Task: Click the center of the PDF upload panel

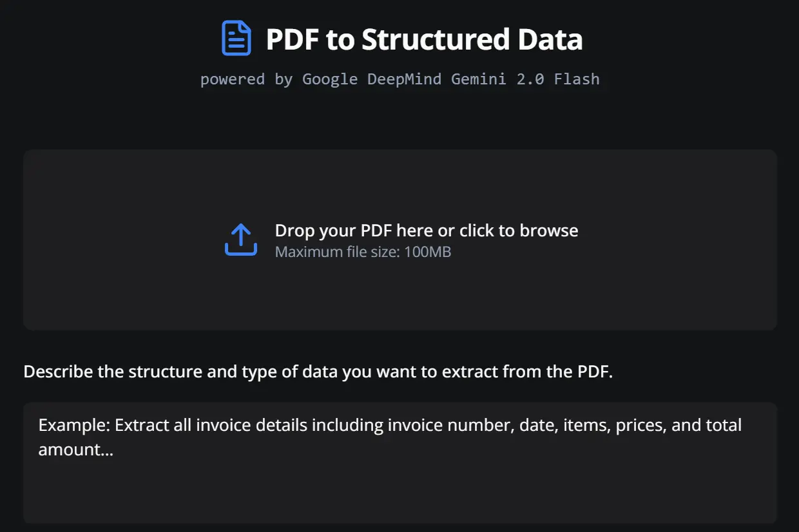Action: [400, 239]
